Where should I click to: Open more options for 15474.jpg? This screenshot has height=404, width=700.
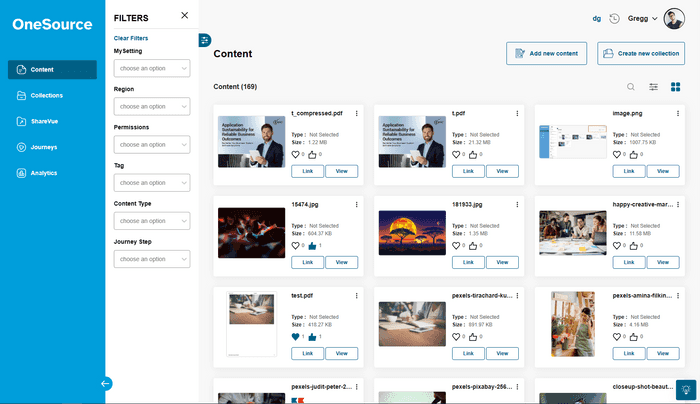tap(356, 204)
